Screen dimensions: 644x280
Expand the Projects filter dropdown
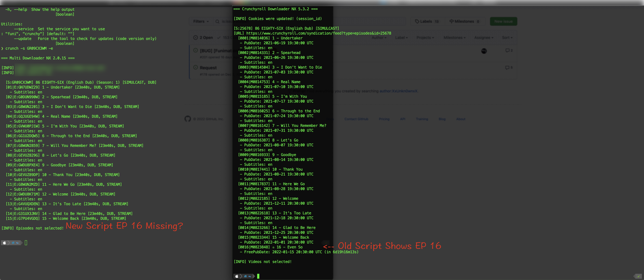coord(425,38)
